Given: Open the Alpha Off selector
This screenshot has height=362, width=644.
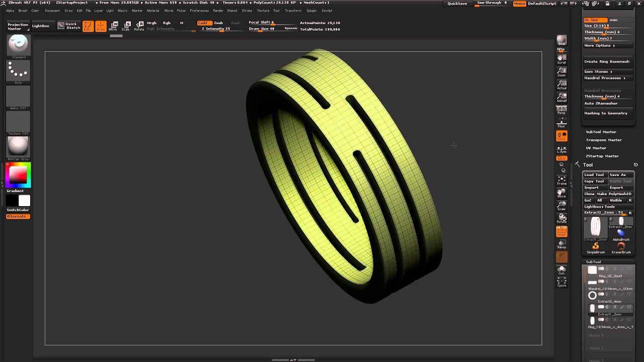Looking at the screenshot, I should (18, 98).
